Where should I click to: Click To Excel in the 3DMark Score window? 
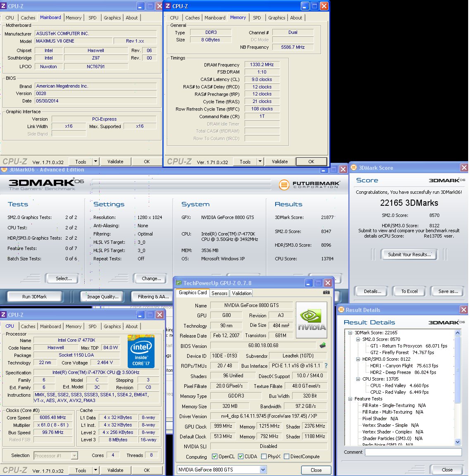click(x=409, y=291)
